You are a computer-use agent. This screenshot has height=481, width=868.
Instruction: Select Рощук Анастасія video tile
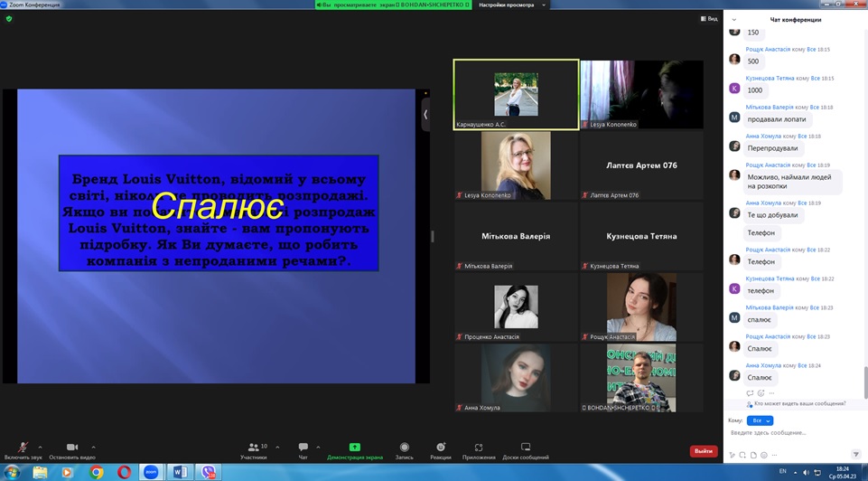(641, 307)
